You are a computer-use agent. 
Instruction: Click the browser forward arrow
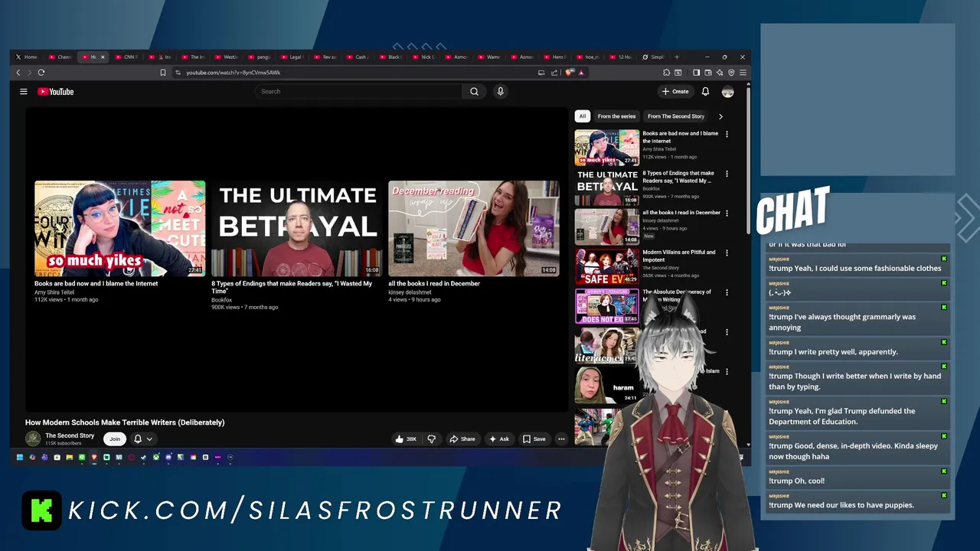coord(30,73)
